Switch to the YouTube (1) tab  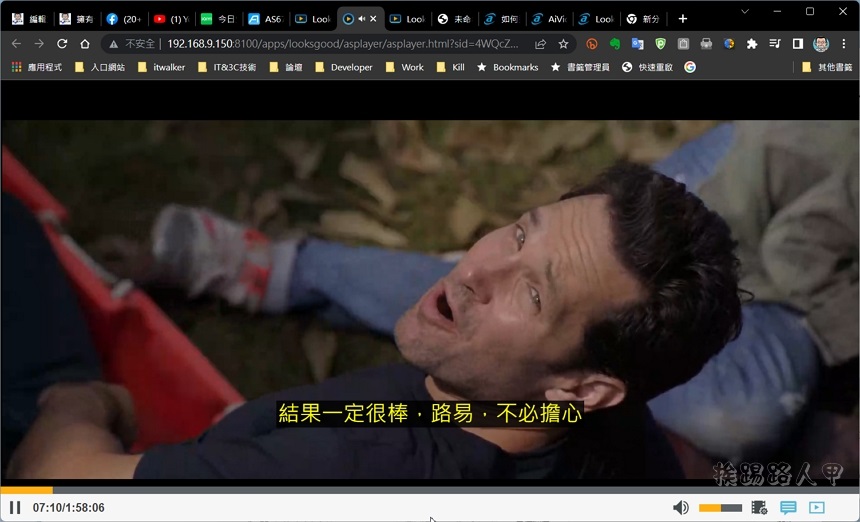pyautogui.click(x=172, y=19)
